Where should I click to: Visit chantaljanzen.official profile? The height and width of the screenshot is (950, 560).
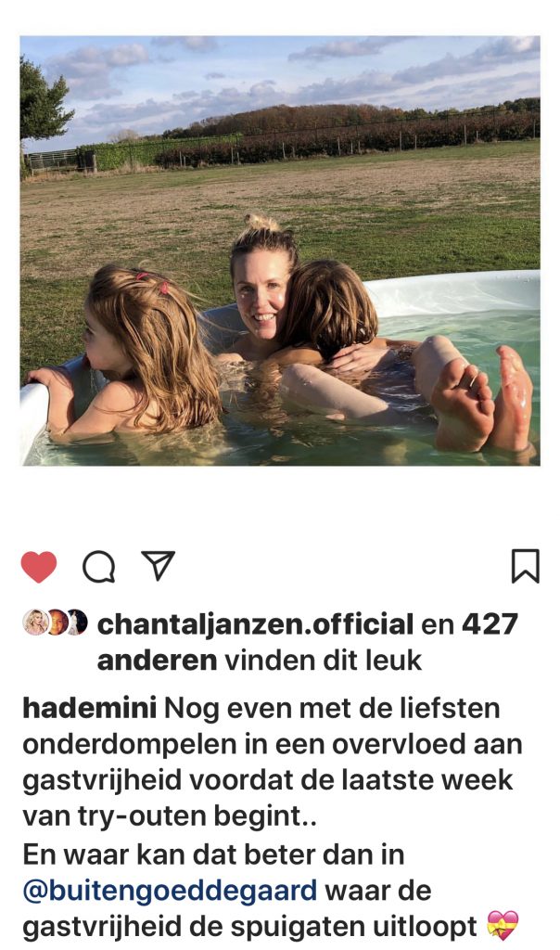click(255, 624)
